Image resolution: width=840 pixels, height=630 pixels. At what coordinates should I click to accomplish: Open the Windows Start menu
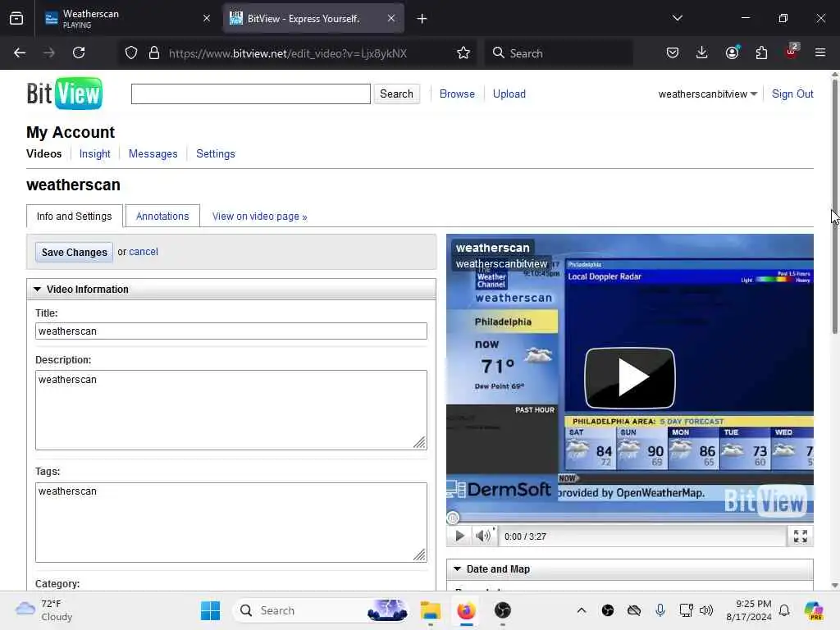[x=210, y=610]
